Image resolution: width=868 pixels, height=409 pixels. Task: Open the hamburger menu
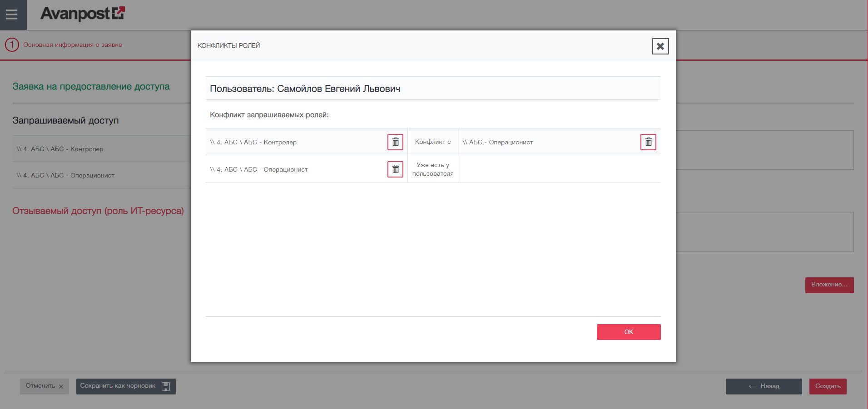pos(12,15)
